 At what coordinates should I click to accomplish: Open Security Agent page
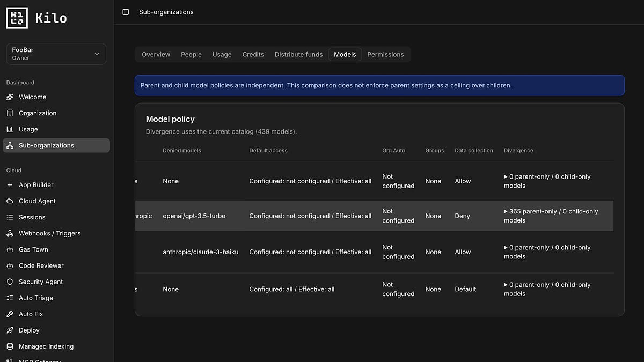(x=56, y=282)
